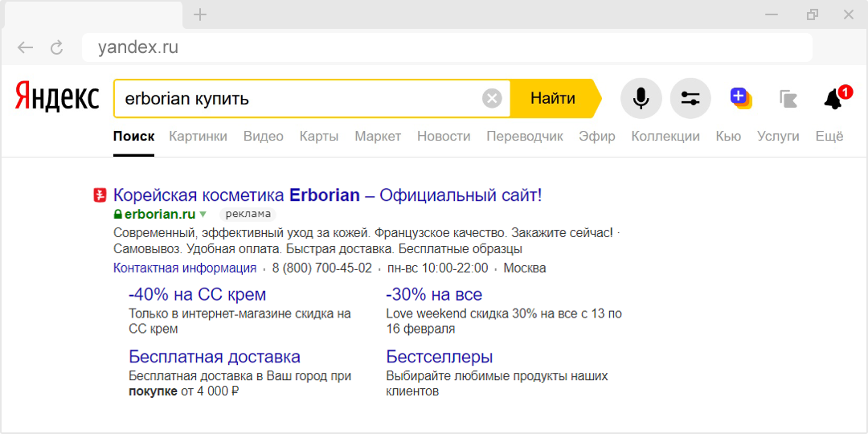Expand the erborian.ru dropdown arrow

[x=203, y=215]
